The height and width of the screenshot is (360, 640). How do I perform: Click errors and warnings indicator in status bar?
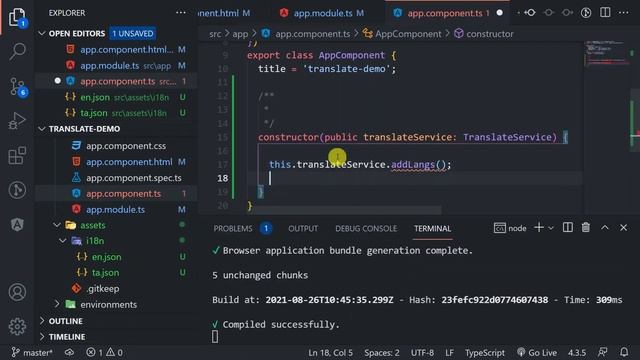(104, 352)
